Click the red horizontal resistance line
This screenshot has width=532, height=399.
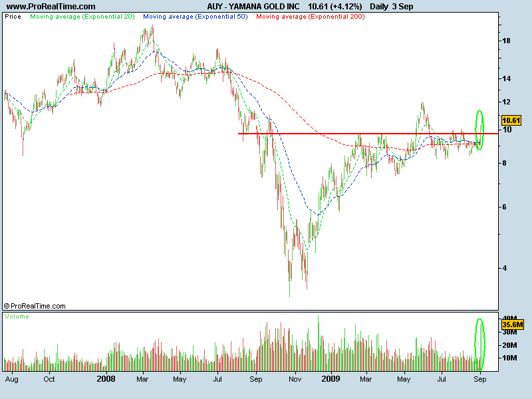(x=368, y=134)
